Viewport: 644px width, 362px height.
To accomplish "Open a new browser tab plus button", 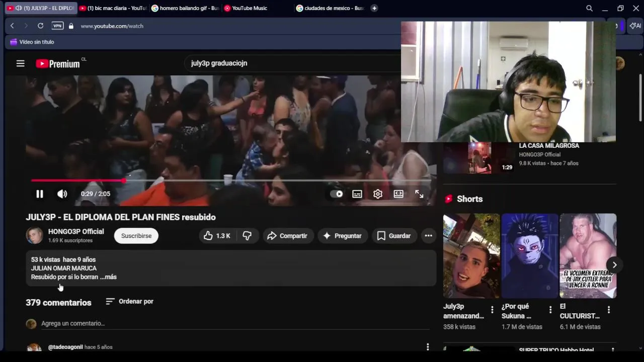I will pyautogui.click(x=374, y=8).
